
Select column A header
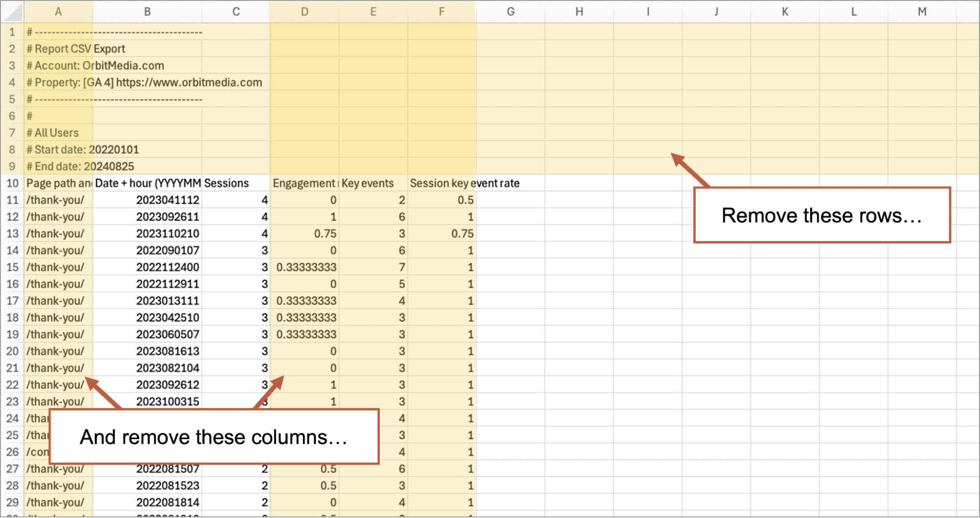coord(58,12)
